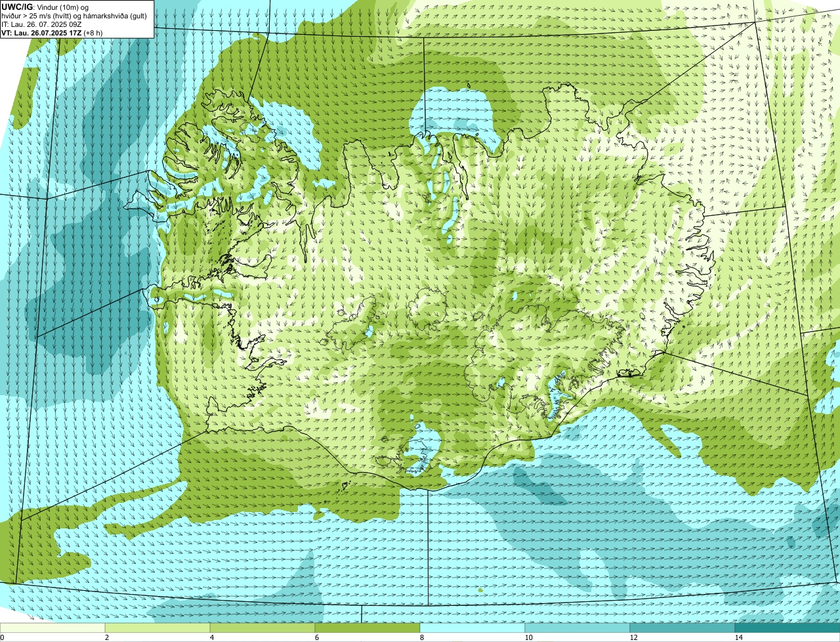Click the '2' label on the color scale
The width and height of the screenshot is (840, 642).
point(106,637)
